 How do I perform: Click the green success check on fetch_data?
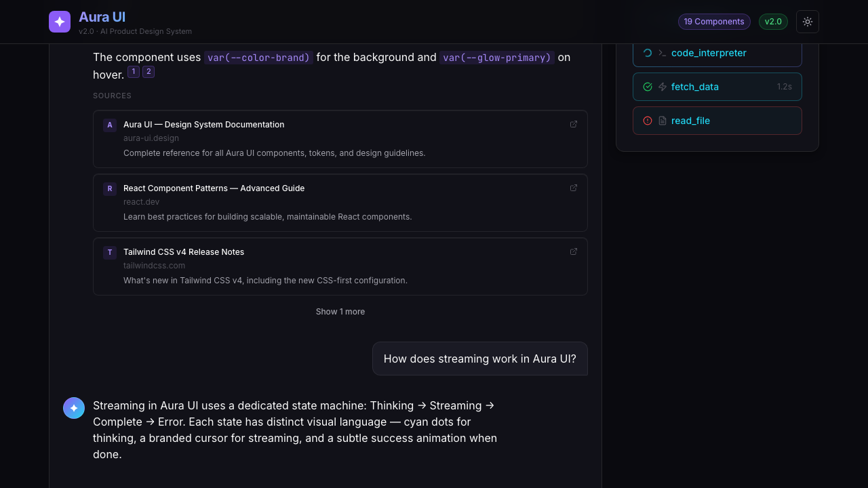tap(648, 87)
